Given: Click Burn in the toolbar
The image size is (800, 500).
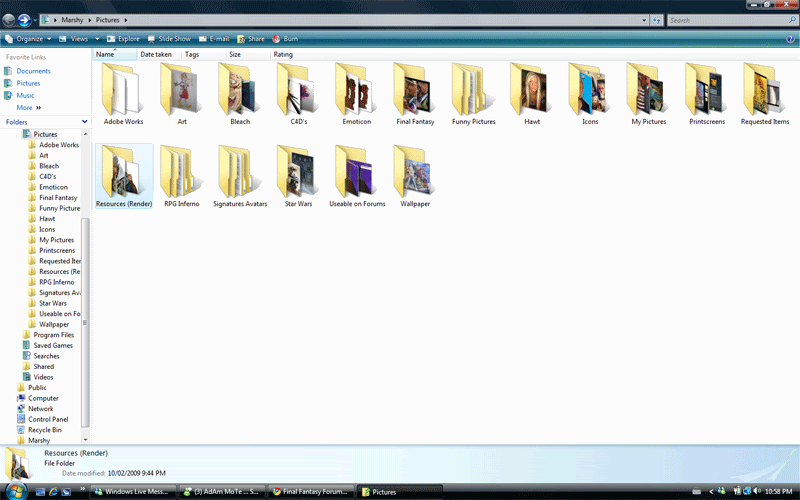Looking at the screenshot, I should tap(285, 39).
